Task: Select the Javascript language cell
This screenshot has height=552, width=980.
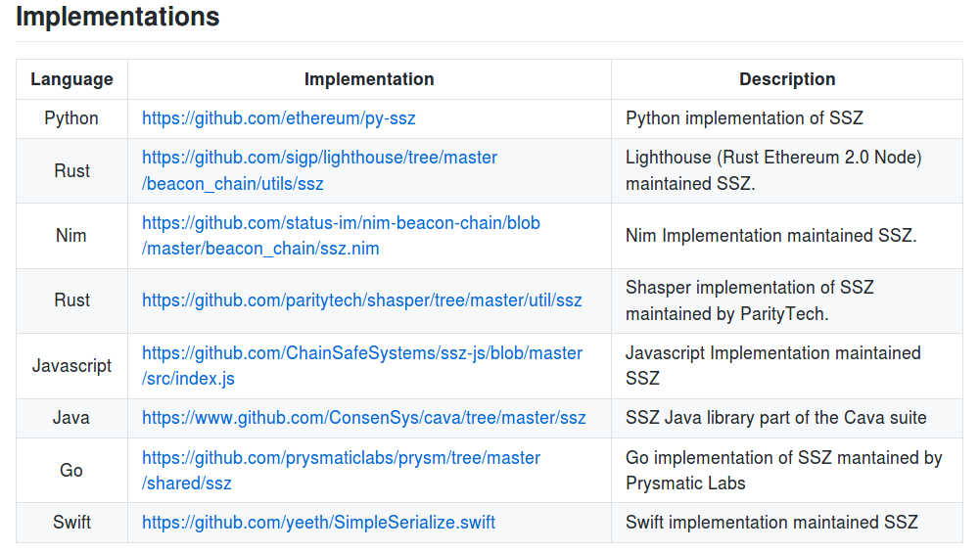Action: pyautogui.click(x=71, y=366)
